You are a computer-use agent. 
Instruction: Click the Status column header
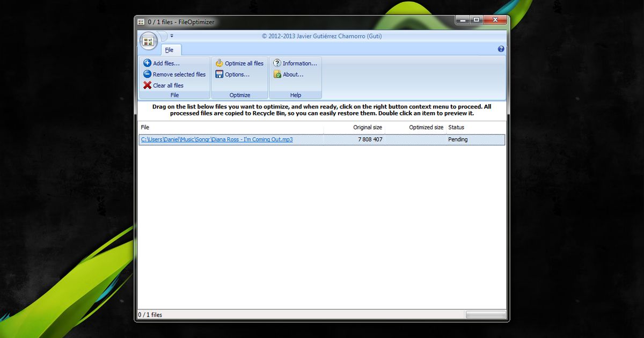(456, 127)
